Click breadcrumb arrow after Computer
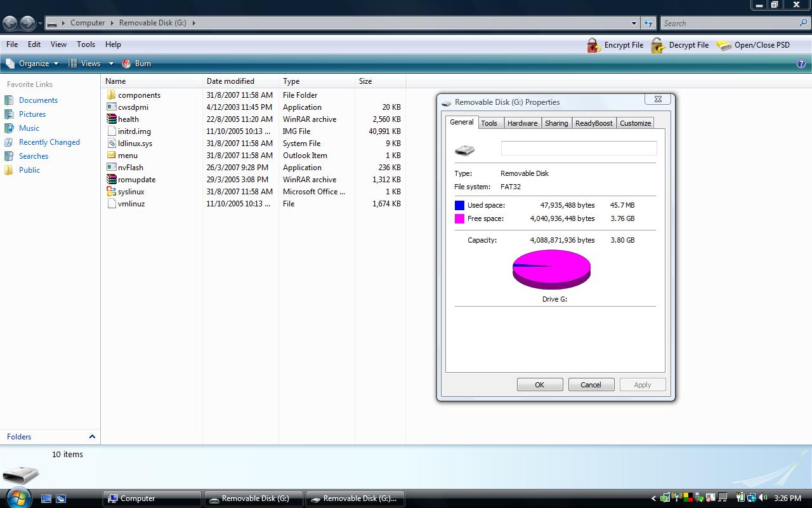Viewport: 812px width, 508px height. pos(112,23)
